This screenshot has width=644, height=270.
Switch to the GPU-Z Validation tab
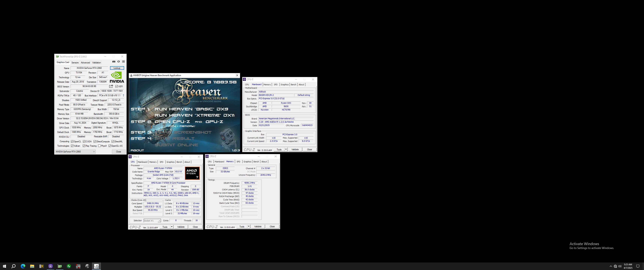click(96, 63)
